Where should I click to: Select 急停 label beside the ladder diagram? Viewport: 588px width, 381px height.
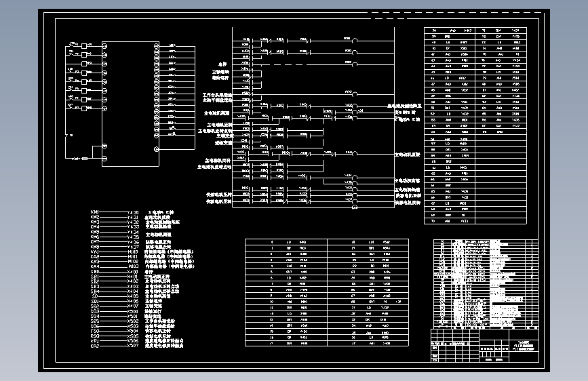222,64
